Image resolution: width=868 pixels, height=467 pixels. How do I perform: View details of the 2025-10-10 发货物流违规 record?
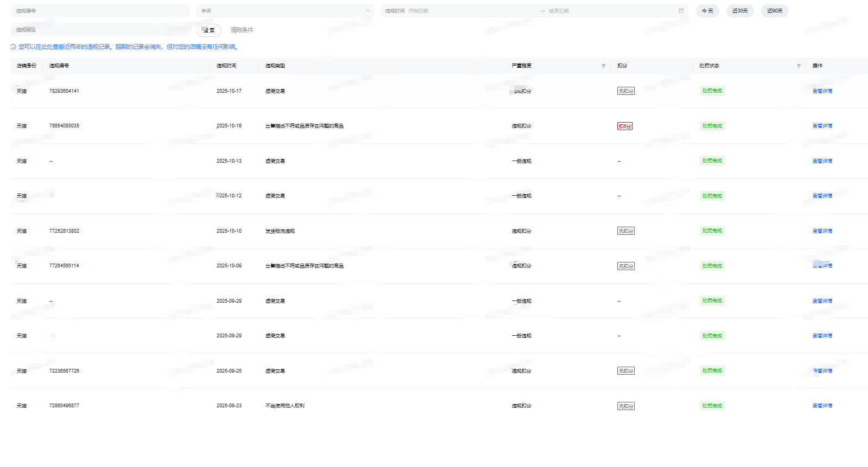(822, 231)
